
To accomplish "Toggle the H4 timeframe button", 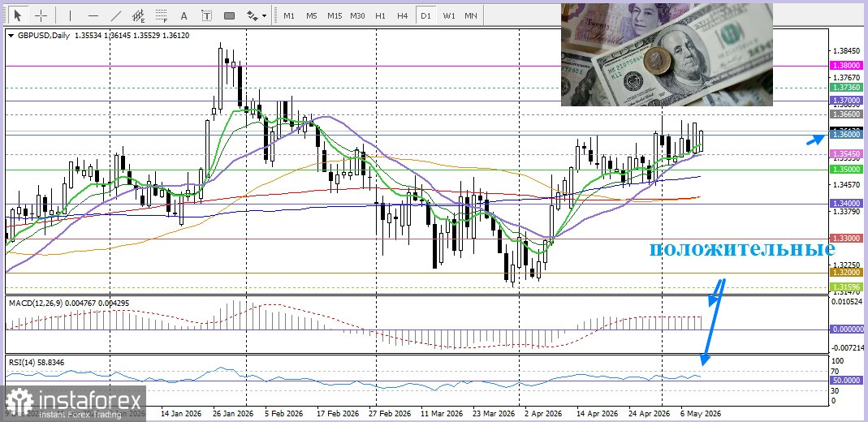I will [403, 15].
